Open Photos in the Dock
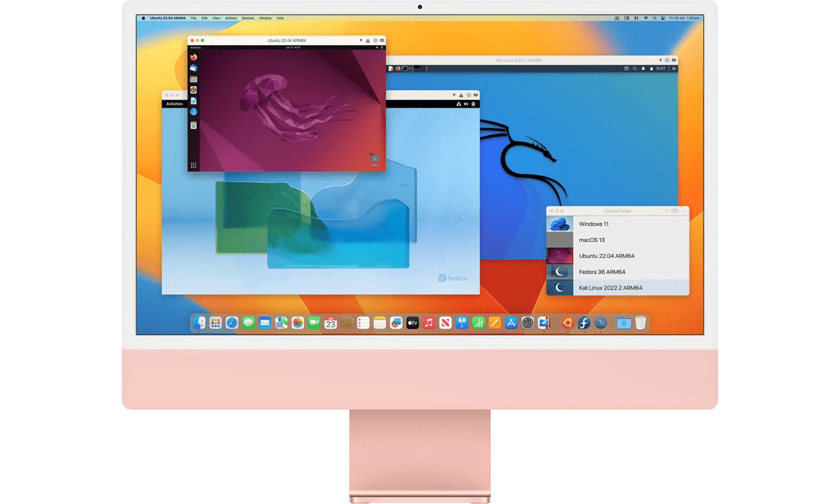Image resolution: width=840 pixels, height=504 pixels. [298, 323]
